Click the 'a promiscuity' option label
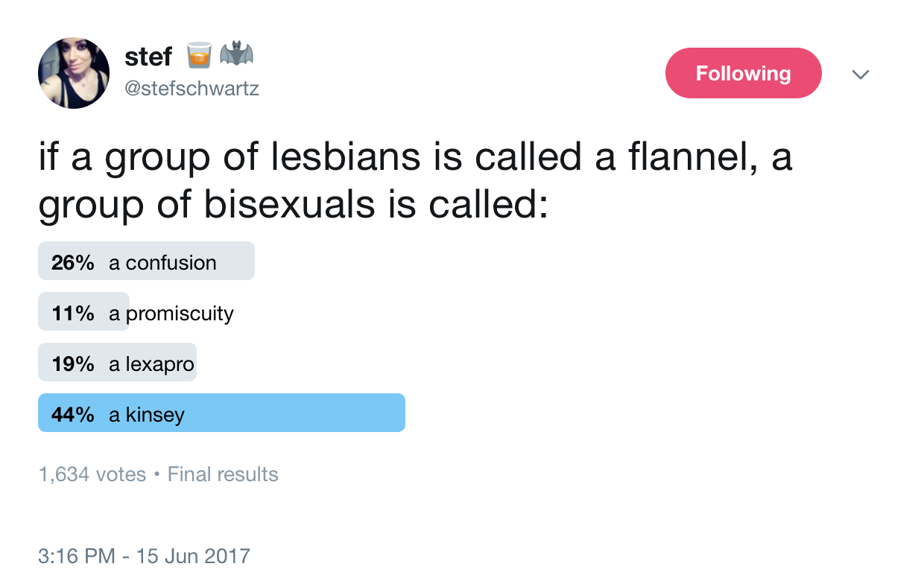924x584 pixels. pos(171,314)
